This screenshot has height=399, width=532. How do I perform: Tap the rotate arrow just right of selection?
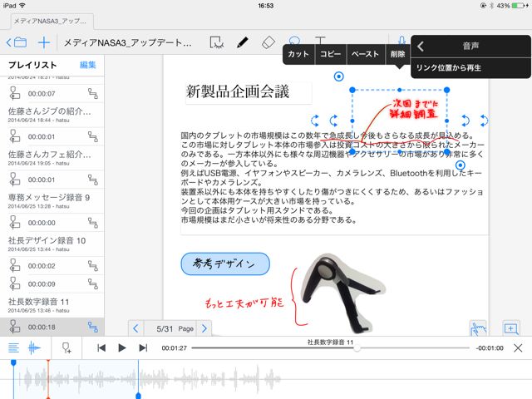[x=465, y=120]
